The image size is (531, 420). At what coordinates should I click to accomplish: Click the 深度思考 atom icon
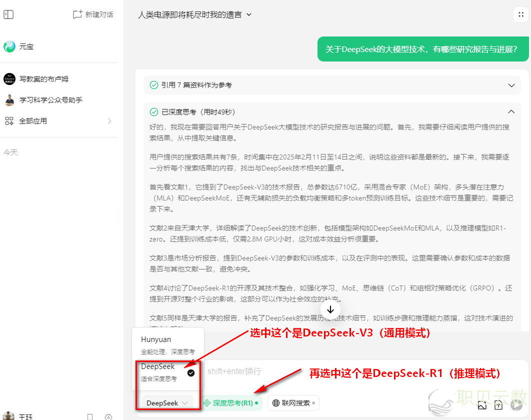pos(207,403)
